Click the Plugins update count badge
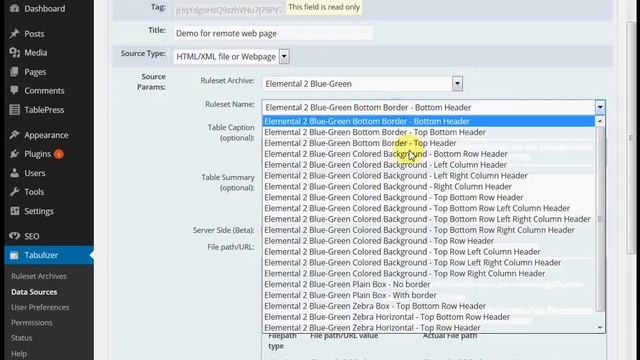 tap(59, 154)
